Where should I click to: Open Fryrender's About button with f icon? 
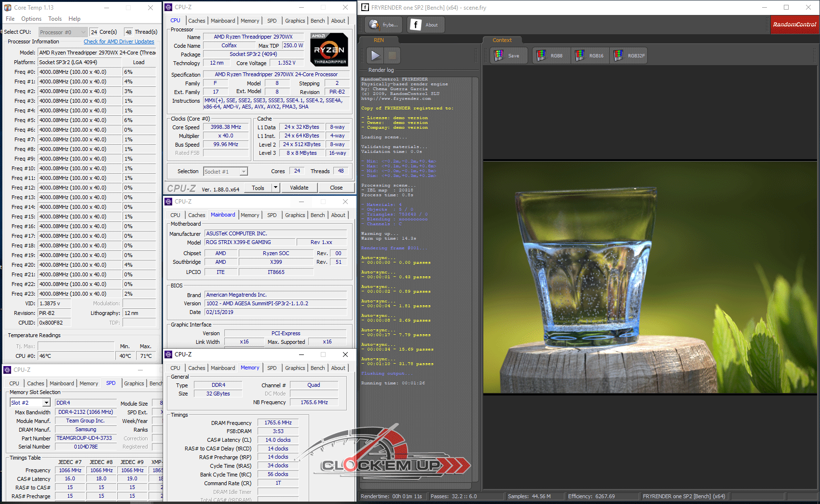coord(424,25)
